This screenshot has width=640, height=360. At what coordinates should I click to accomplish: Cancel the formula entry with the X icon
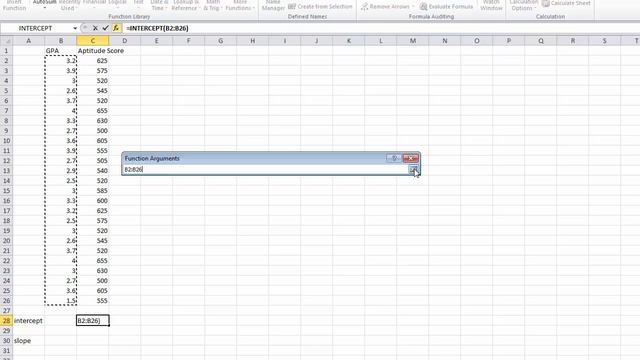pos(95,28)
